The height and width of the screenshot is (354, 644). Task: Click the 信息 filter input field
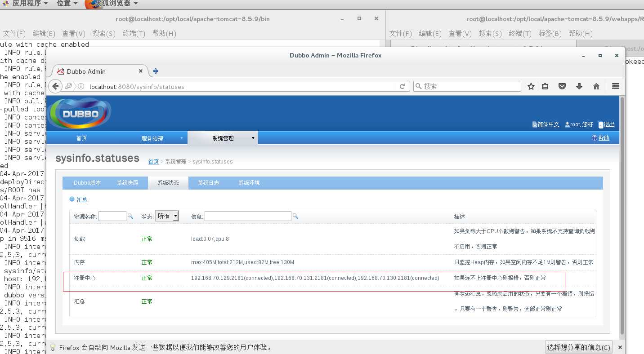[x=247, y=216]
